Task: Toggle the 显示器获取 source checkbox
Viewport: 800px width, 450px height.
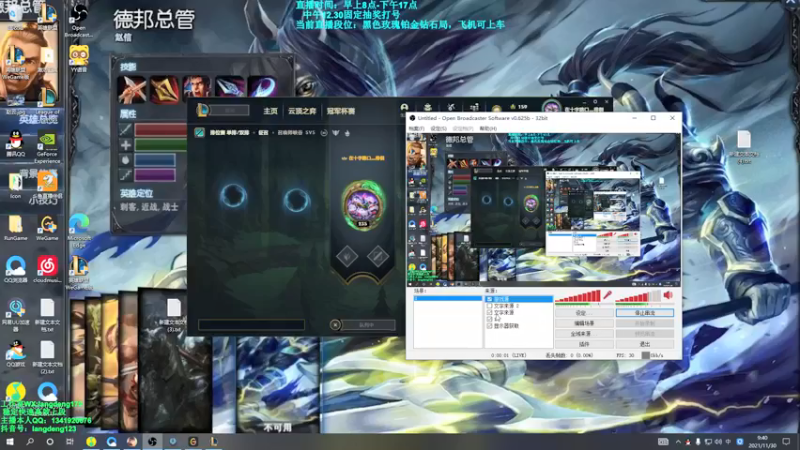Action: (x=490, y=326)
